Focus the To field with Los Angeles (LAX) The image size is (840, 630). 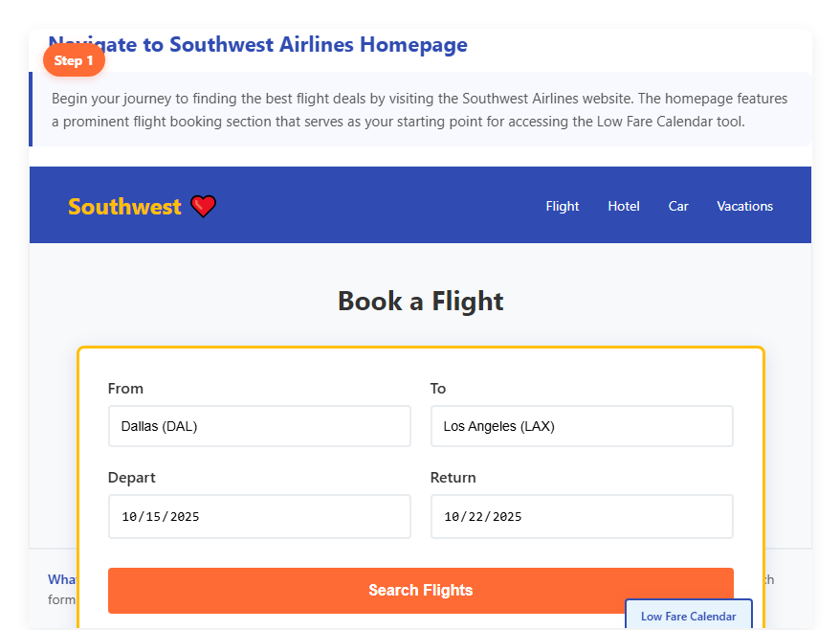582,426
